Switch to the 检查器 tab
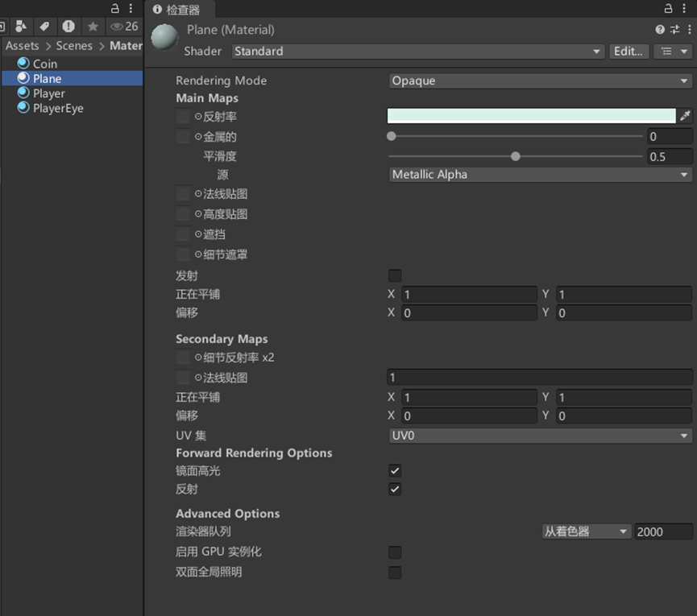The height and width of the screenshot is (616, 697). [178, 9]
